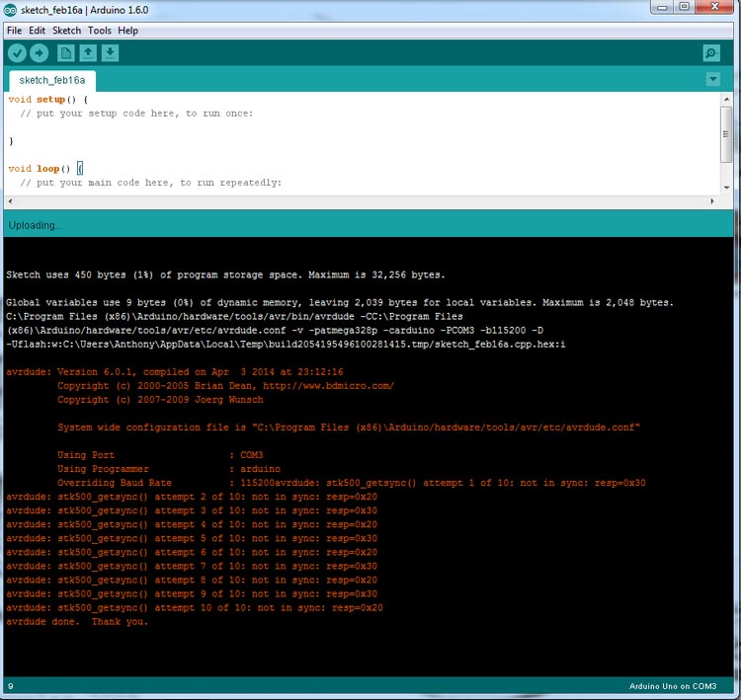Image resolution: width=741 pixels, height=700 pixels.
Task: Open the tab options dropdown arrow
Action: click(x=713, y=79)
